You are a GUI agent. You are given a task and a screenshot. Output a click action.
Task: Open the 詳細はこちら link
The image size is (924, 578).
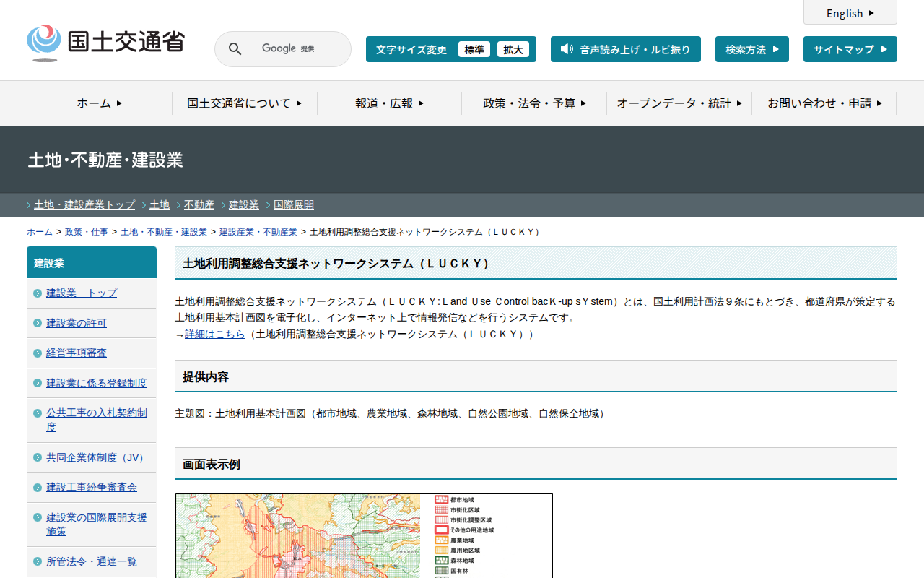(215, 334)
